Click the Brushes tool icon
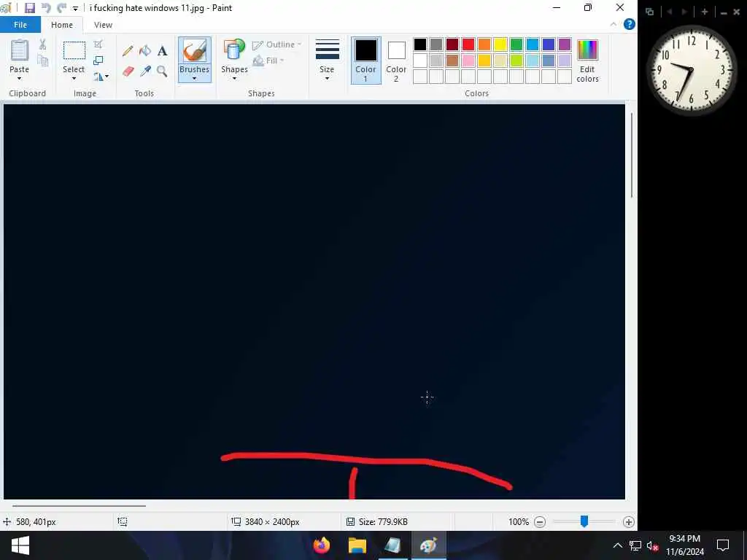The height and width of the screenshot is (560, 747). (x=194, y=50)
